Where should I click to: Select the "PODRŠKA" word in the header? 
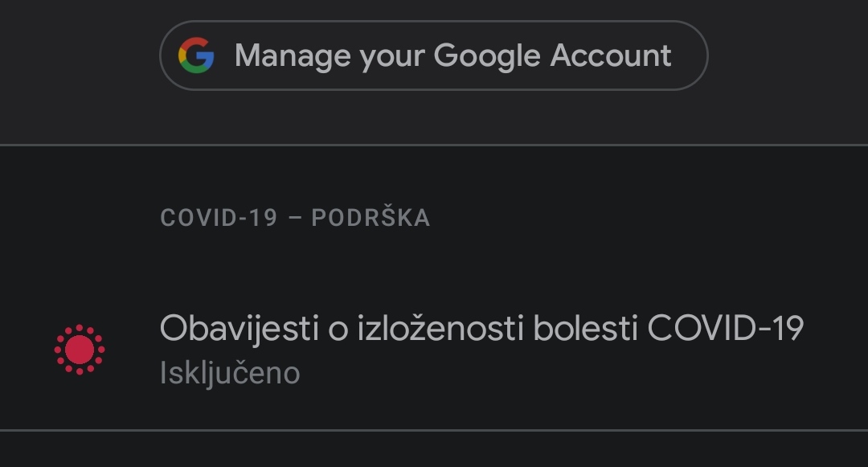371,218
